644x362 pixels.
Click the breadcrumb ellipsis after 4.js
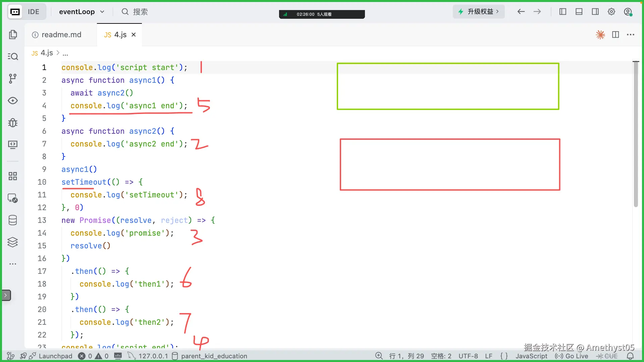click(65, 53)
